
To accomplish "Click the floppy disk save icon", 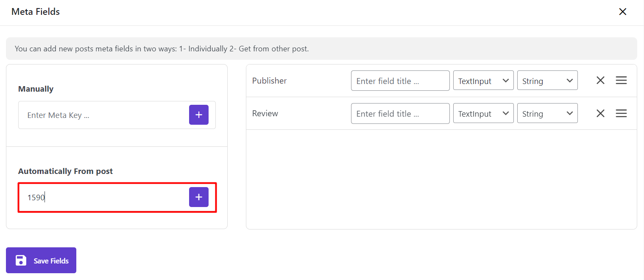I will click(x=21, y=260).
